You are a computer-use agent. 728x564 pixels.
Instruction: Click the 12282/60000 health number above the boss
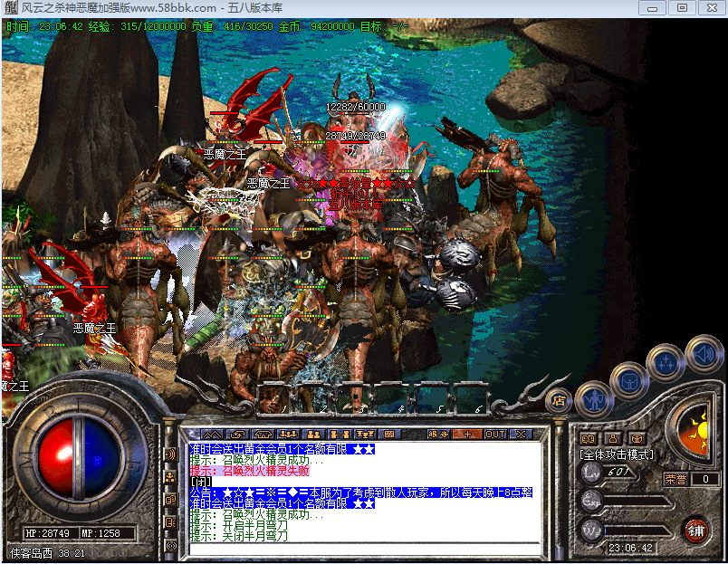pyautogui.click(x=356, y=107)
